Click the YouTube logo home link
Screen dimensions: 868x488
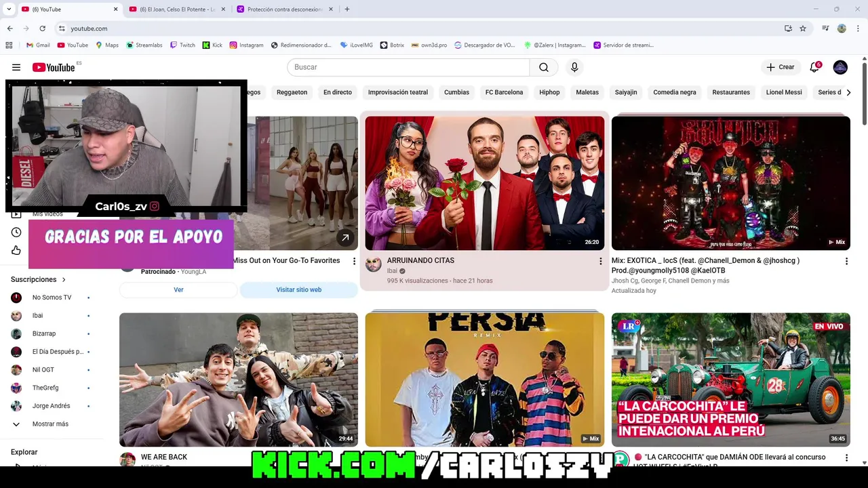54,67
